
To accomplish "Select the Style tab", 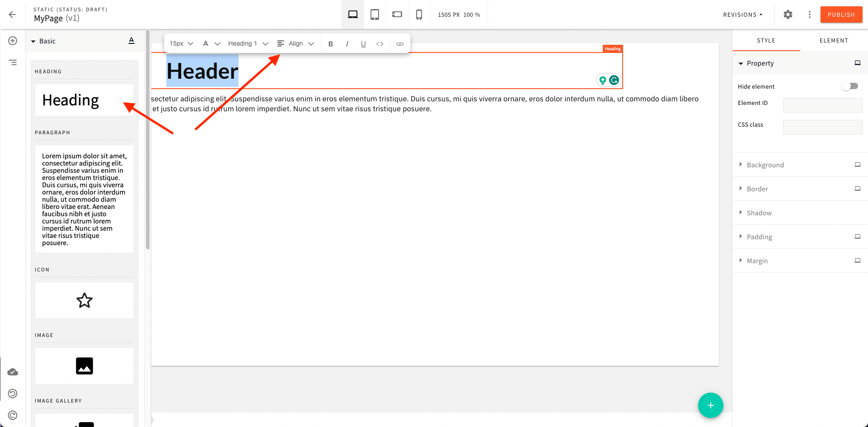I will point(766,40).
